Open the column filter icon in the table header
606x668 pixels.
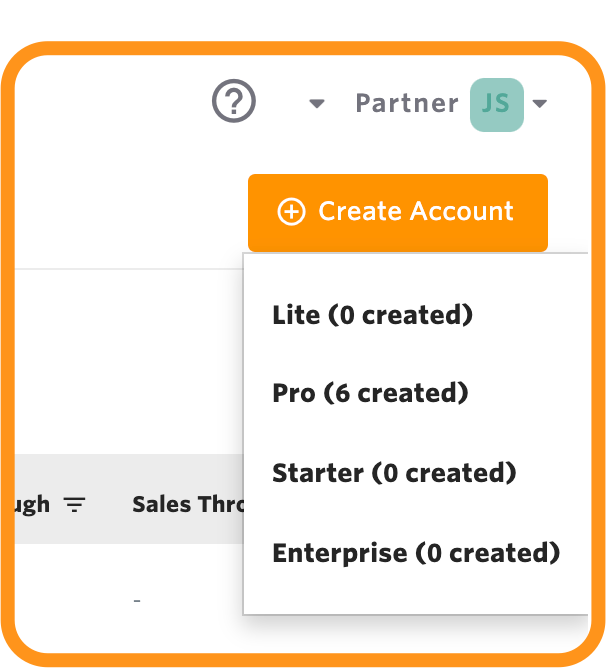coord(75,504)
